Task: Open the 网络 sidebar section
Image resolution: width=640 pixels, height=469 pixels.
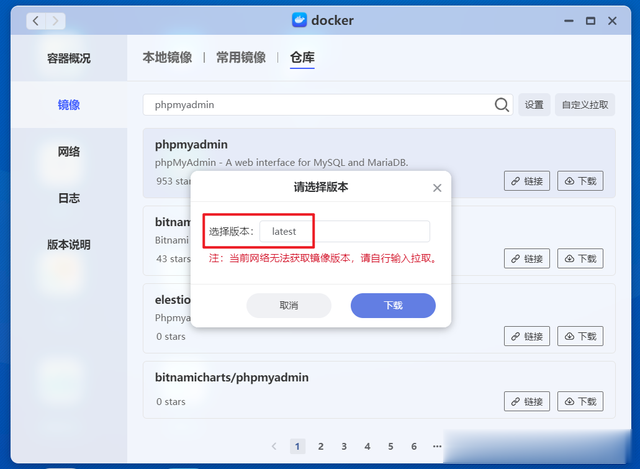Action: (69, 151)
